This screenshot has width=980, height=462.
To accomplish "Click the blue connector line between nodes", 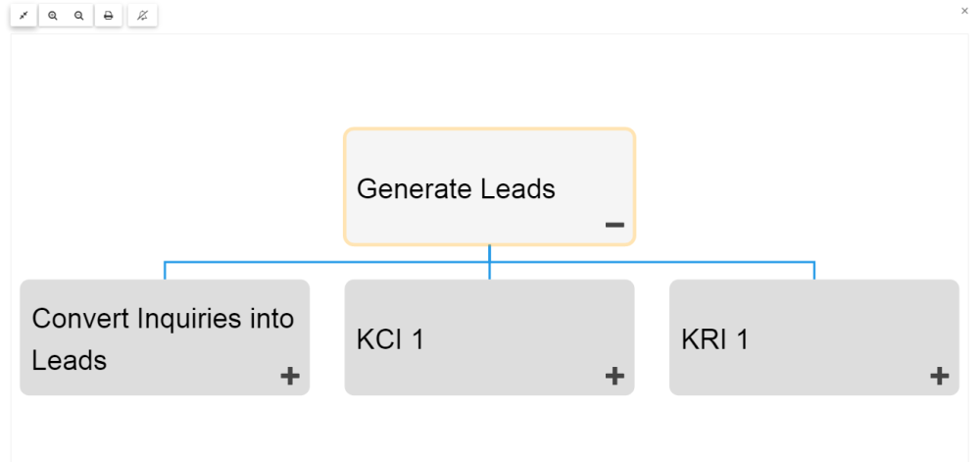I will [x=323, y=262].
